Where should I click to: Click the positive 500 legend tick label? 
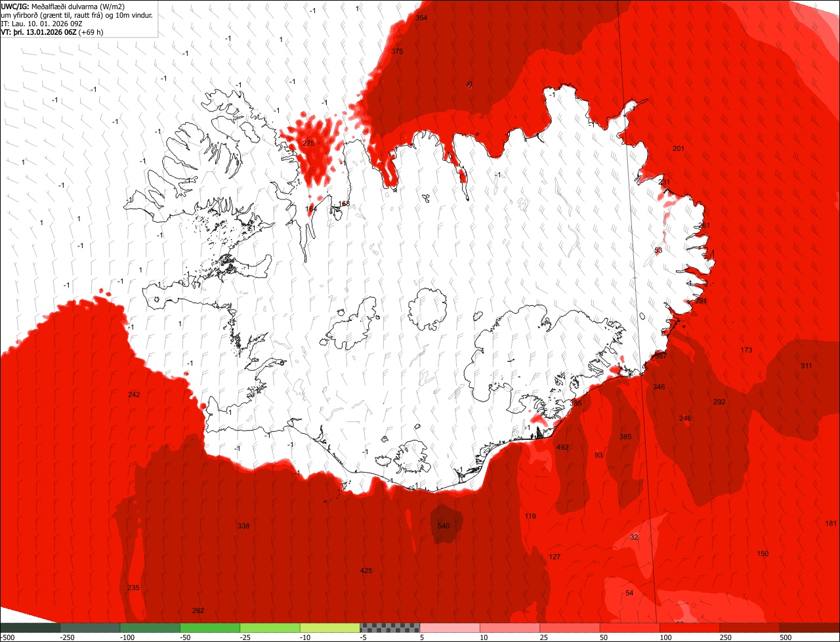[784, 637]
